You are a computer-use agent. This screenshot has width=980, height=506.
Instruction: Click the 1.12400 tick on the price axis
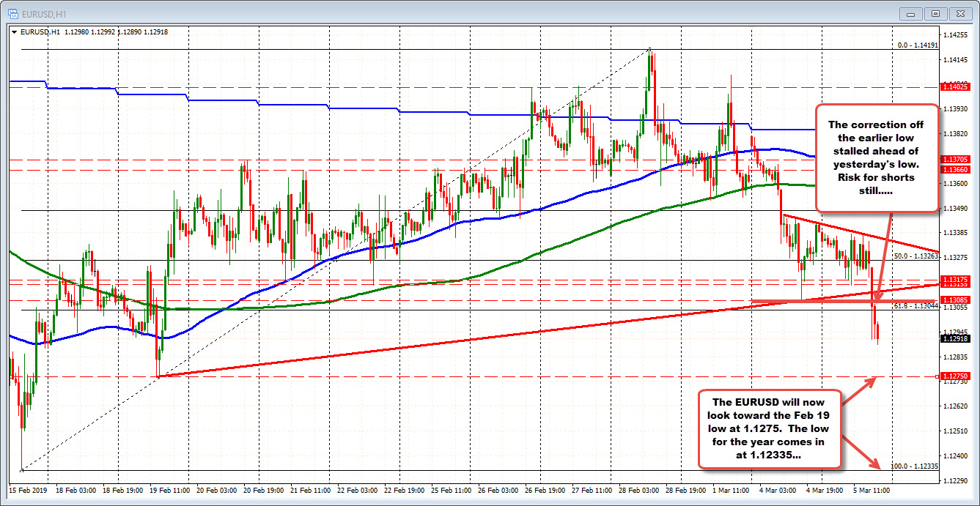957,455
